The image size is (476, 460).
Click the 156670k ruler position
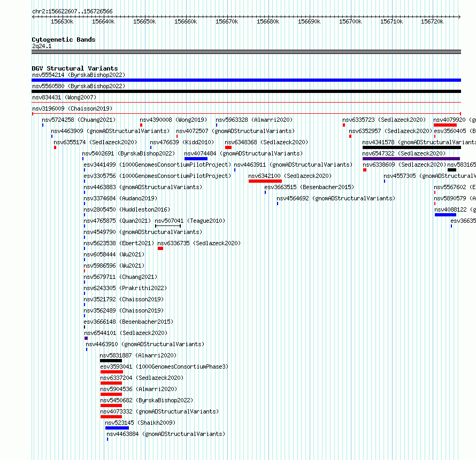point(227,21)
